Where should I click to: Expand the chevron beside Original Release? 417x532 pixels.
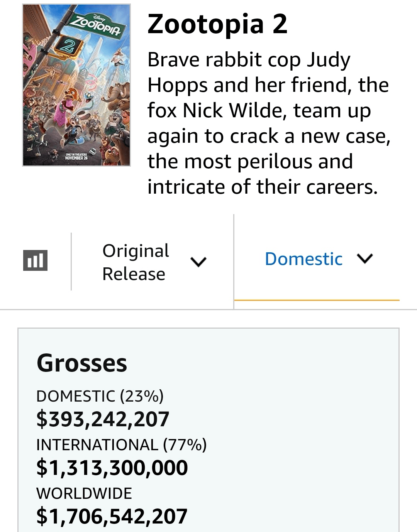tap(198, 262)
